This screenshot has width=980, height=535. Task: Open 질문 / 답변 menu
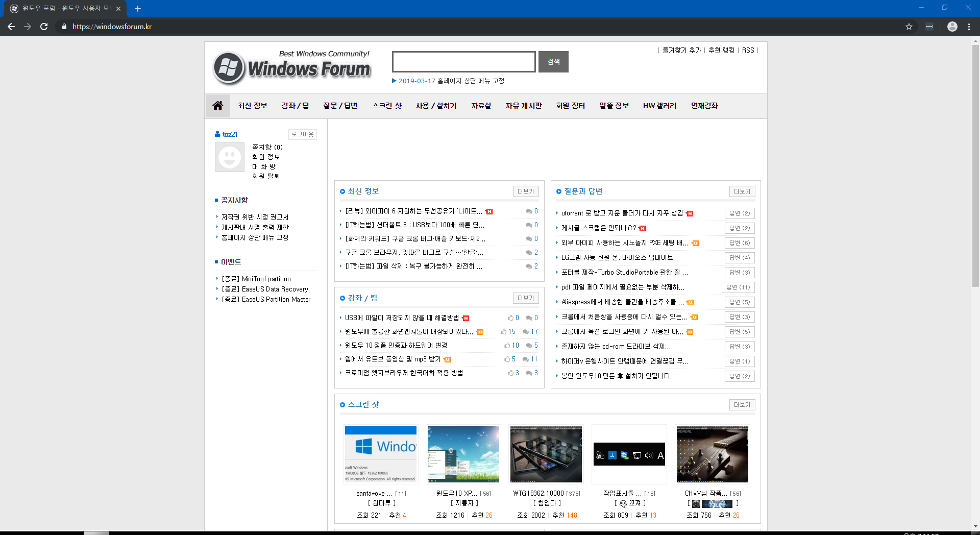tap(340, 106)
